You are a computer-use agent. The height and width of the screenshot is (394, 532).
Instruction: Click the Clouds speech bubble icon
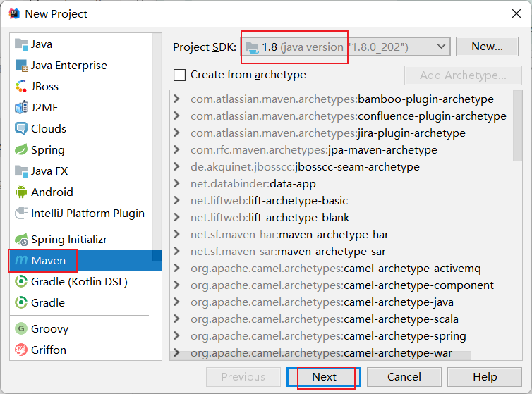21,128
